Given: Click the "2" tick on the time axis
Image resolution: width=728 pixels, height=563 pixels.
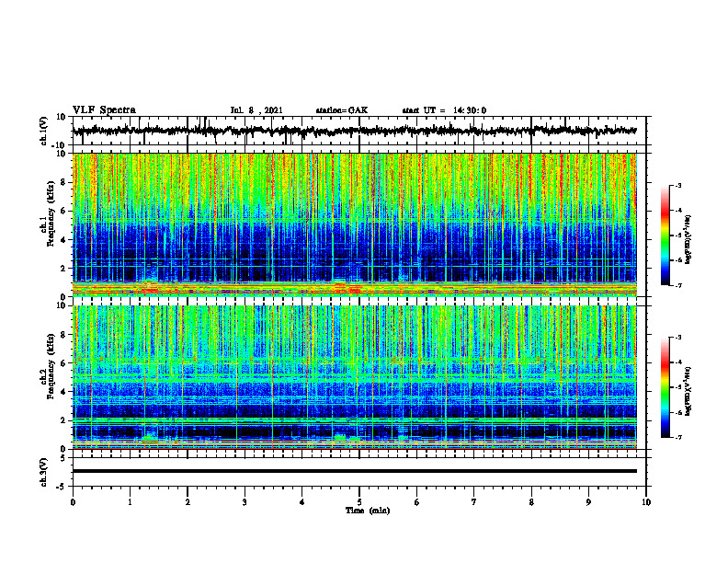Looking at the screenshot, I should pyautogui.click(x=188, y=502).
